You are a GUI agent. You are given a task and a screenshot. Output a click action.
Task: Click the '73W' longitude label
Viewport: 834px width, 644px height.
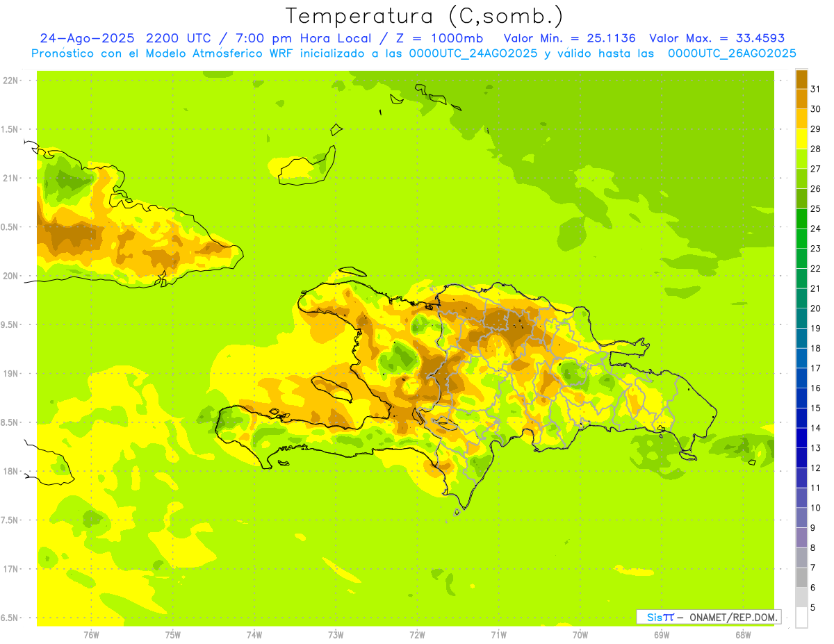tap(336, 635)
